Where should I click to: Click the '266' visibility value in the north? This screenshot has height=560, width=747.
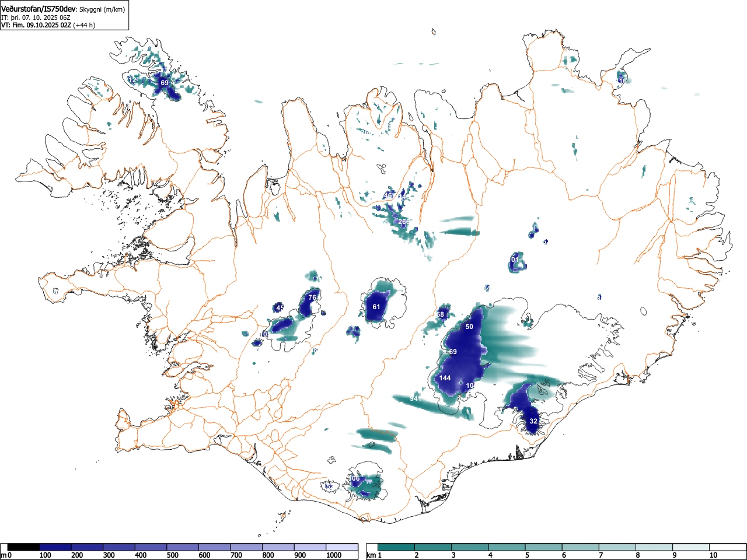pyautogui.click(x=404, y=222)
